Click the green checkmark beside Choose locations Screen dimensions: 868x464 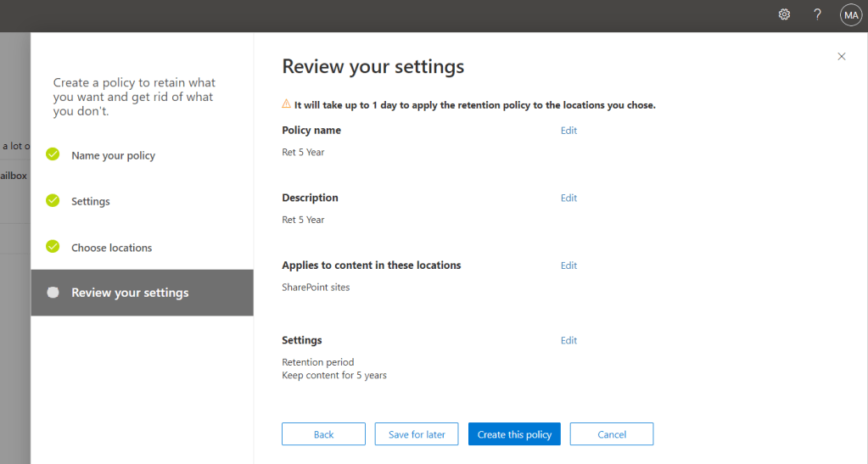(x=53, y=247)
